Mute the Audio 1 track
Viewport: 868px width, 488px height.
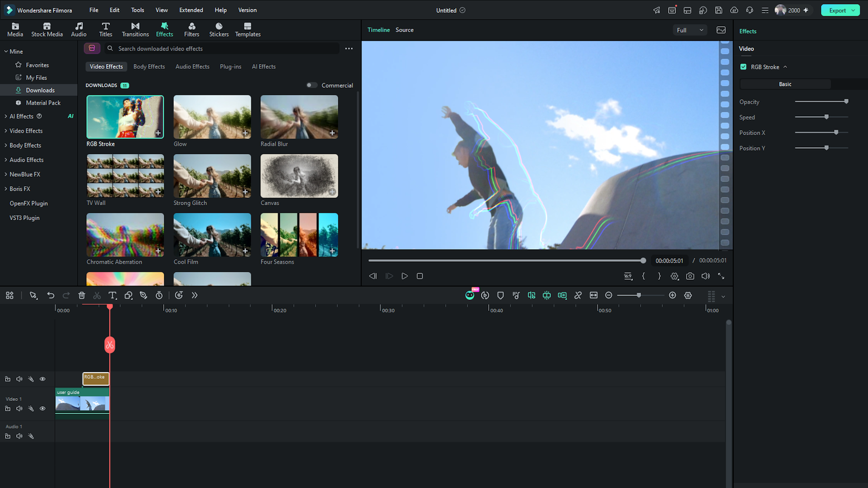point(19,436)
